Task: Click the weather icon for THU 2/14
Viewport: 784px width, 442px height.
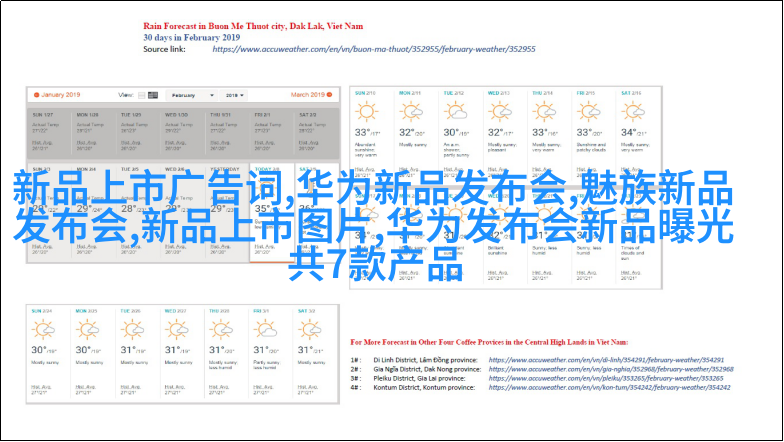Action: tap(544, 112)
